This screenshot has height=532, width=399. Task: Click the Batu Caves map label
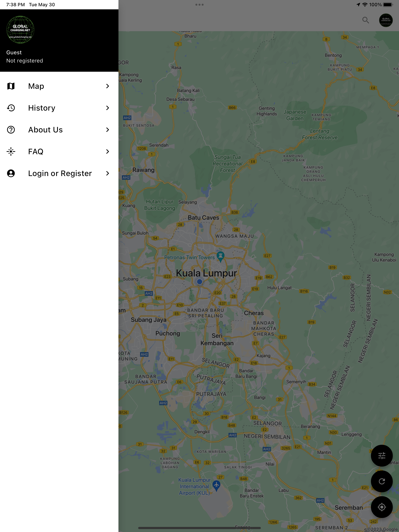(x=203, y=218)
